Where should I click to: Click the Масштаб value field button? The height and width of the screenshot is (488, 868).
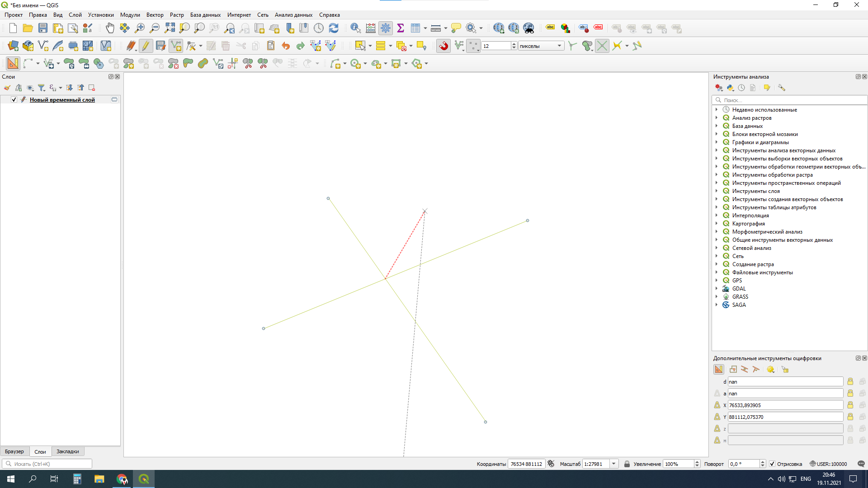(x=614, y=464)
